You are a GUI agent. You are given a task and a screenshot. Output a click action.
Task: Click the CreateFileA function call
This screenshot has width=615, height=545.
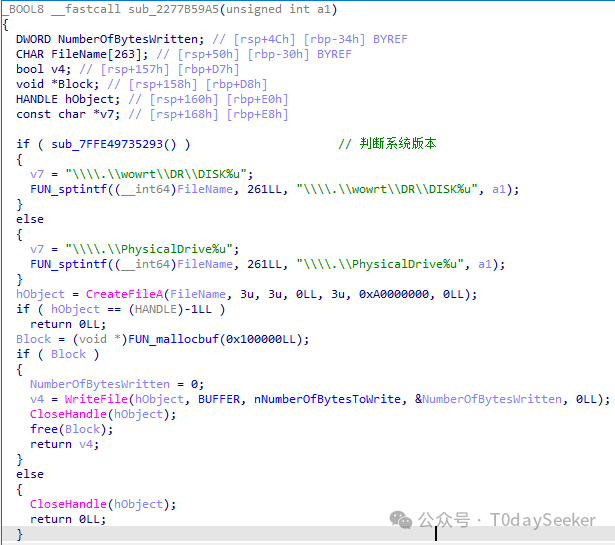(x=124, y=294)
